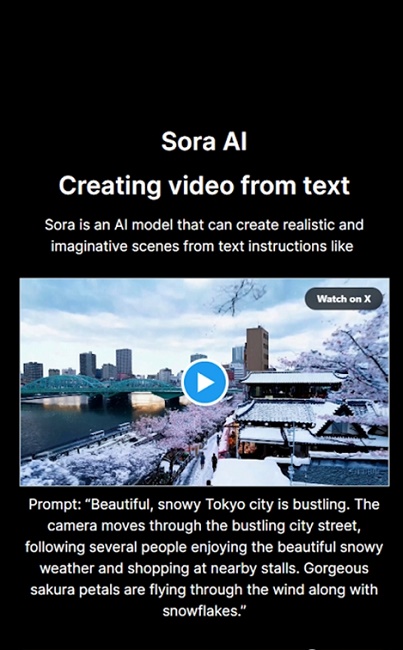Click the 'imaginative scenes from text instructions' line

(202, 246)
